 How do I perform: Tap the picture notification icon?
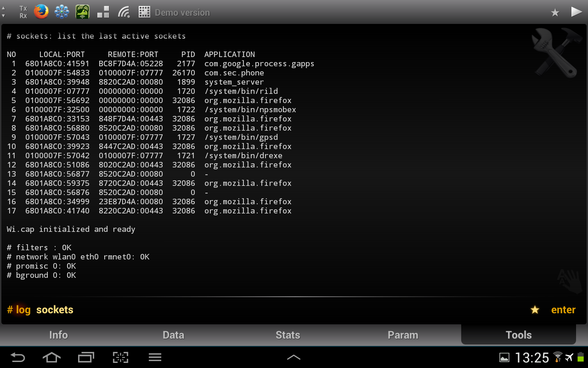point(504,357)
